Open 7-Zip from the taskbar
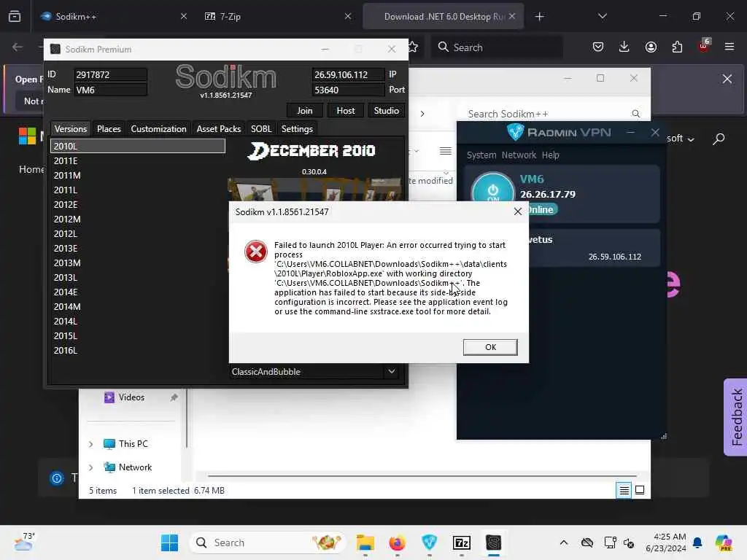The height and width of the screenshot is (560, 747). point(461,542)
